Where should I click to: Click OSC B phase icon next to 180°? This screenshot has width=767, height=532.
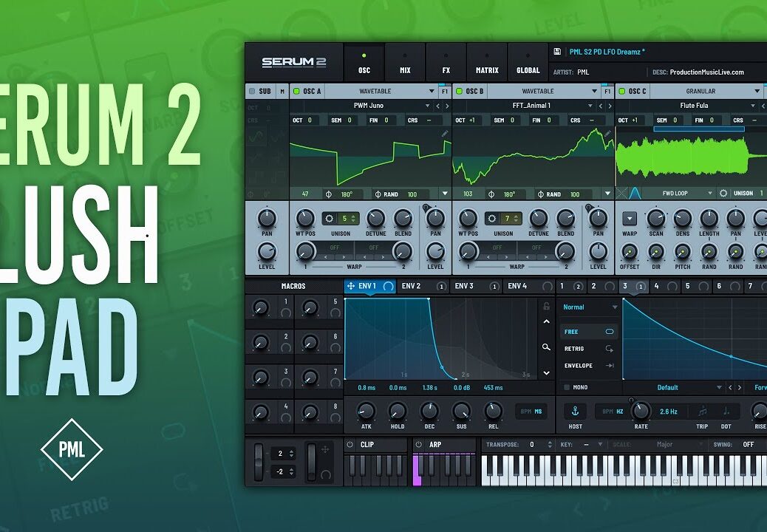point(491,194)
